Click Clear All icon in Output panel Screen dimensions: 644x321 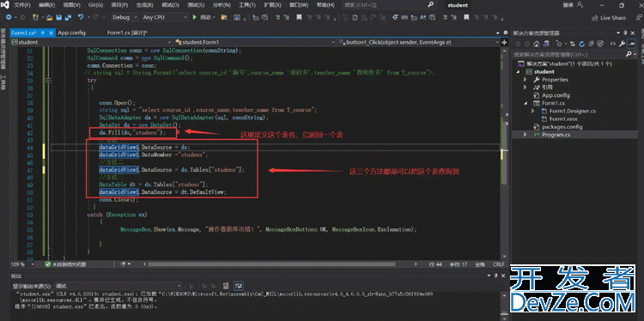[x=225, y=286]
